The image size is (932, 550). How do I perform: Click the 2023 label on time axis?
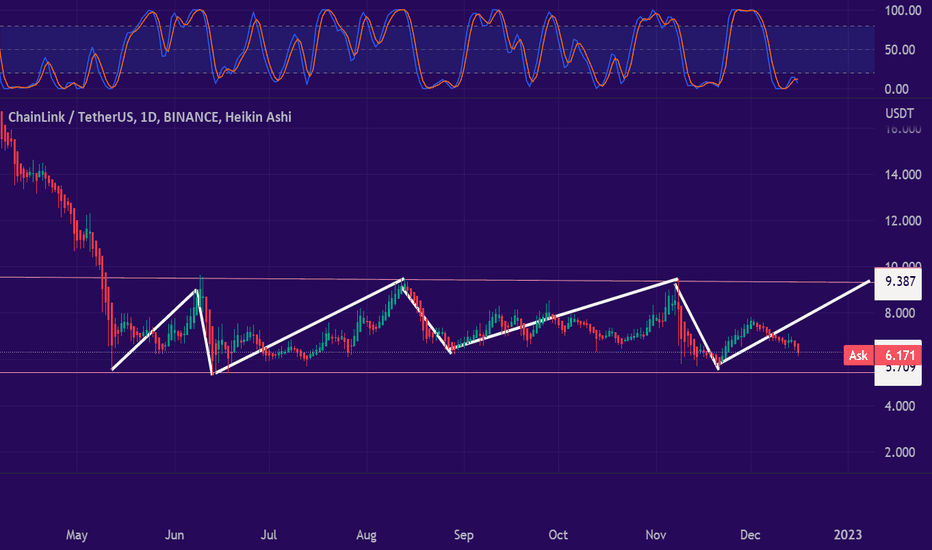point(848,535)
